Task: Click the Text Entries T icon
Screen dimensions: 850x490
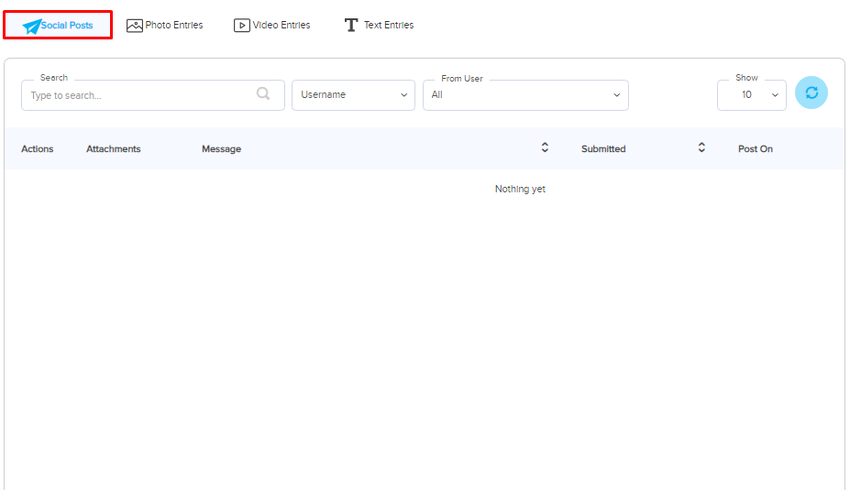Action: coord(351,25)
